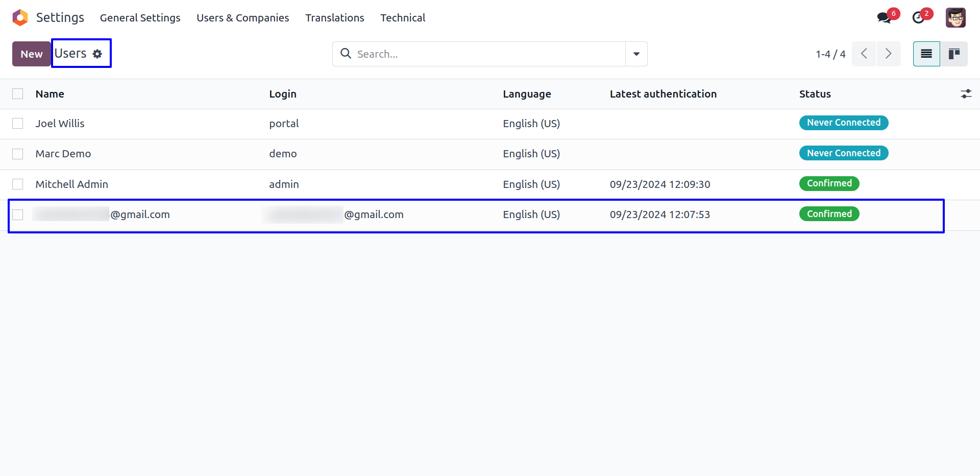Image resolution: width=980 pixels, height=476 pixels.
Task: Expand the Technical menu
Action: point(402,18)
